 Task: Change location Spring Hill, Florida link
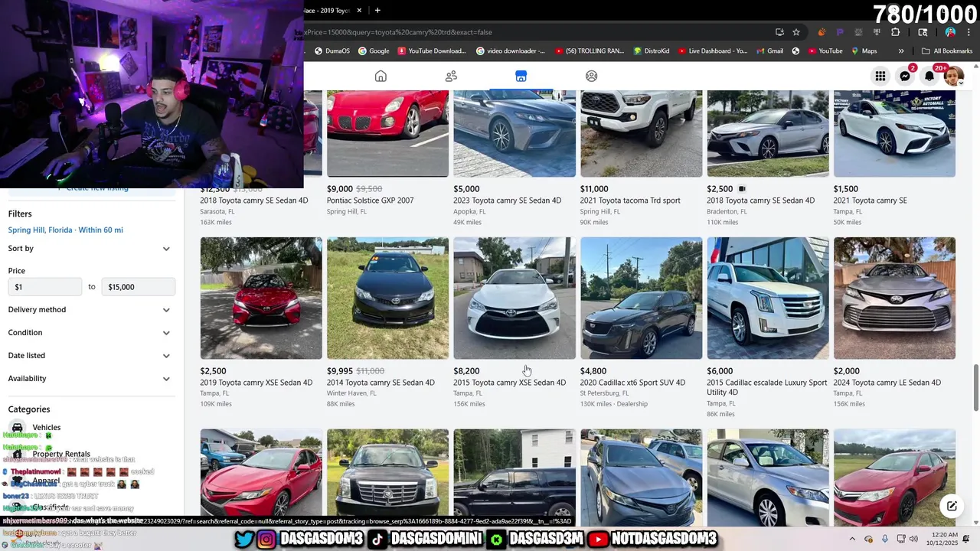(65, 230)
